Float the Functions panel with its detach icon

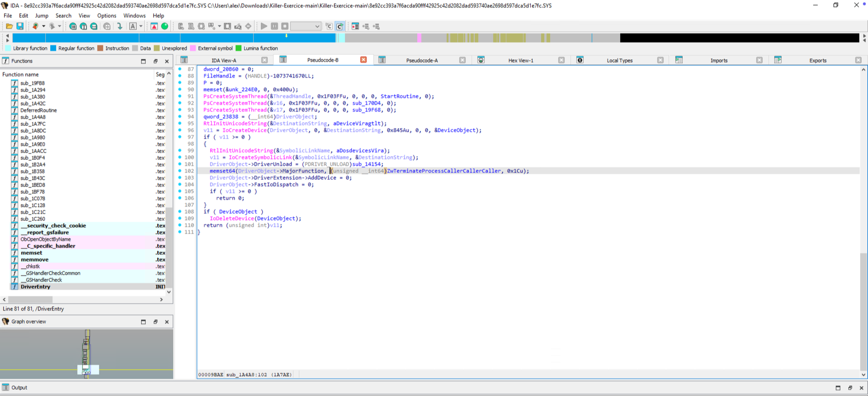tap(155, 61)
